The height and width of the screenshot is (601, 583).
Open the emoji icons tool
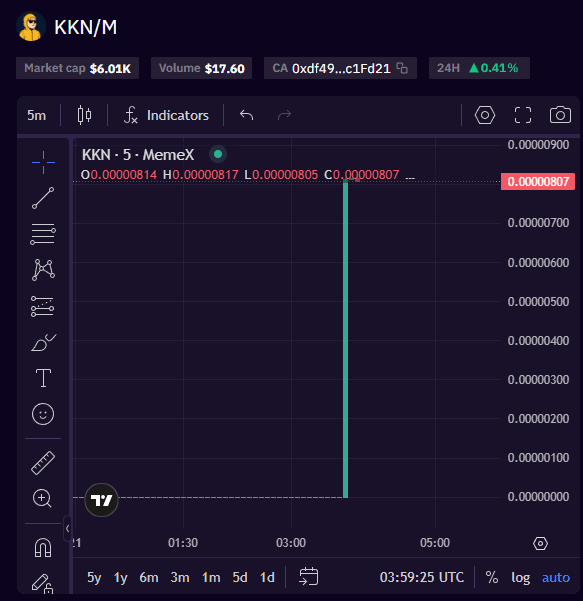pos(43,414)
